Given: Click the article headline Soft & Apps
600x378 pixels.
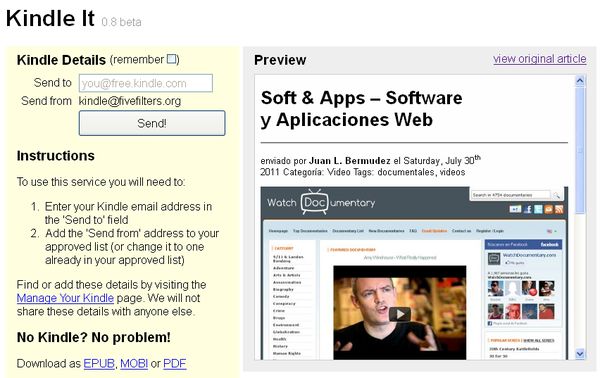Looking at the screenshot, I should click(x=361, y=109).
